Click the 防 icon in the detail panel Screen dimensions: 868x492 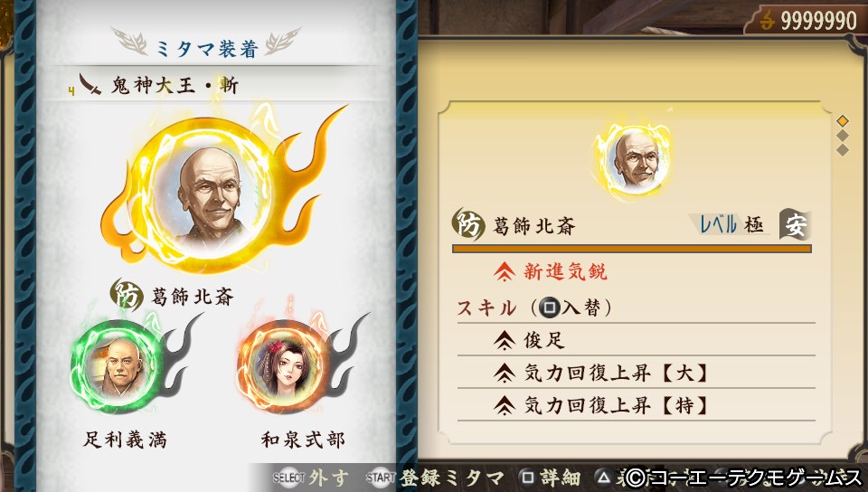point(467,224)
